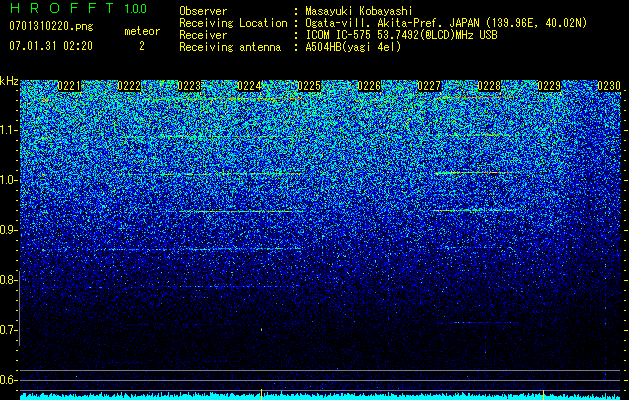Click the Receiver label

(x=203, y=35)
